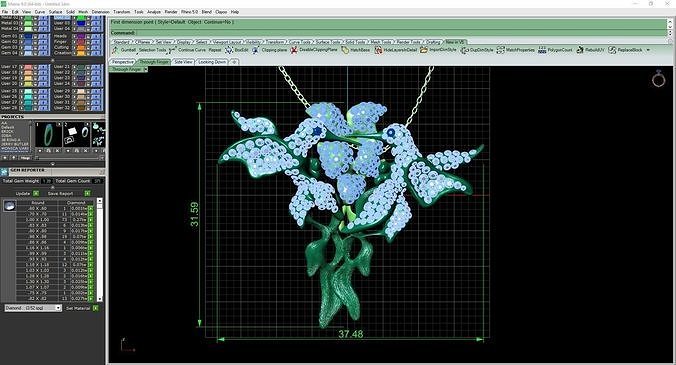Click the MatchProperties tool icon
Image resolution: width=676 pixels, height=365 pixels.
[x=501, y=50]
